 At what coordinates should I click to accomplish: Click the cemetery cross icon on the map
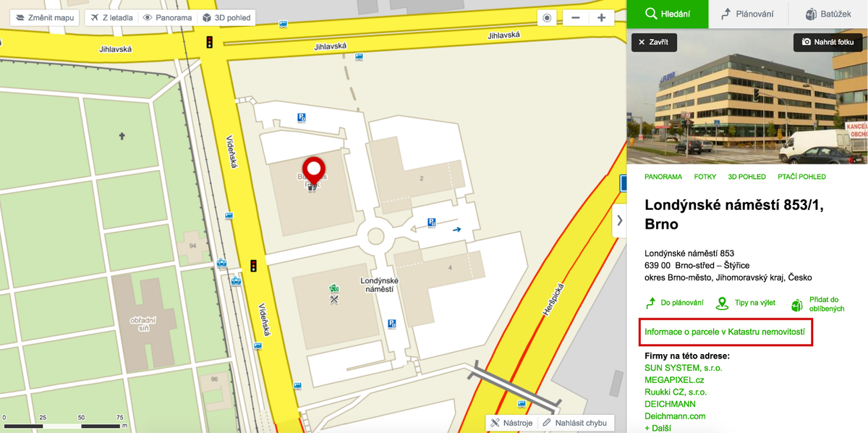[x=122, y=136]
